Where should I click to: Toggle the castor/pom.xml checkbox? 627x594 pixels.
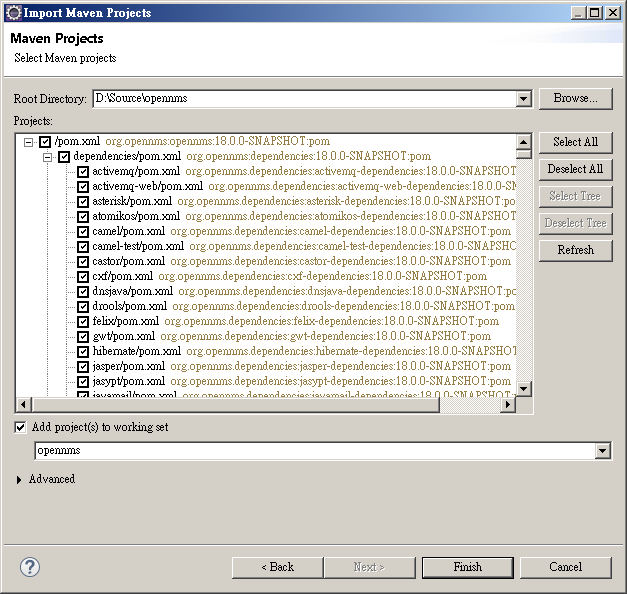pyautogui.click(x=83, y=262)
